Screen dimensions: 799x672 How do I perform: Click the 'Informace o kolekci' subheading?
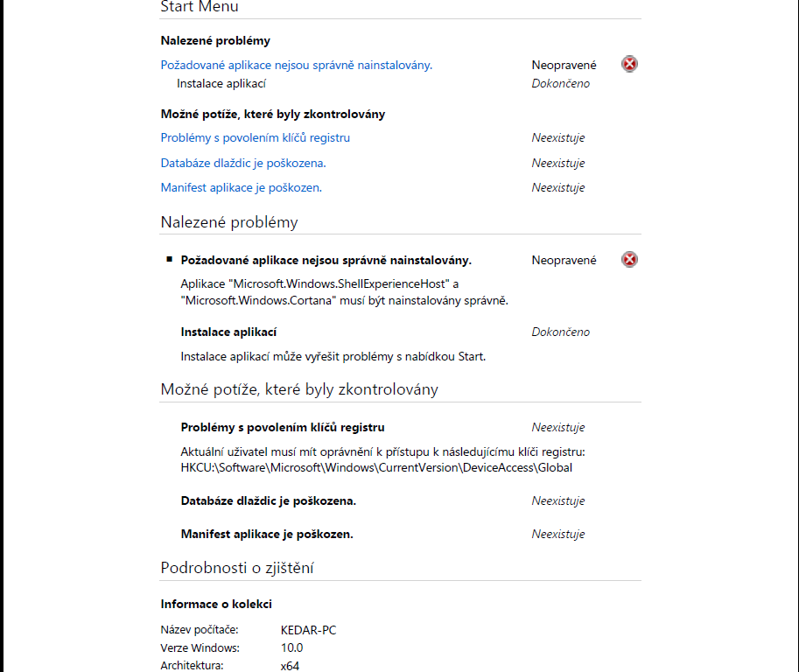point(216,604)
